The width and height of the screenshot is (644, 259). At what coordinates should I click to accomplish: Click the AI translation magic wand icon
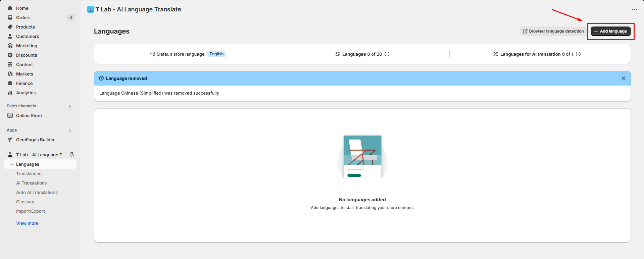click(x=496, y=54)
